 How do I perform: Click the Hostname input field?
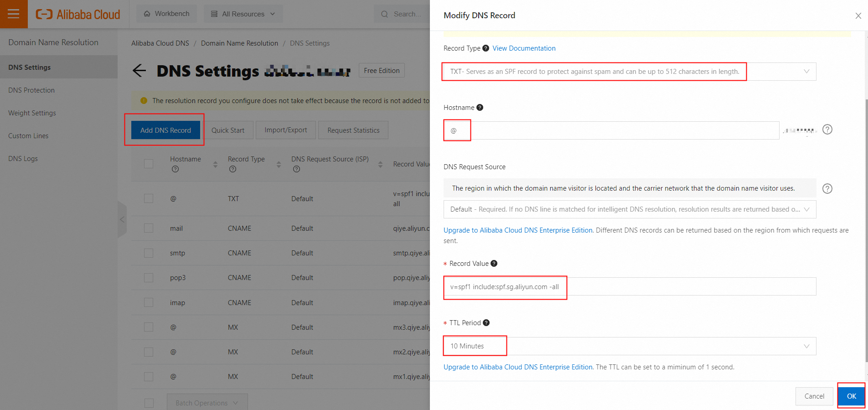coord(611,130)
